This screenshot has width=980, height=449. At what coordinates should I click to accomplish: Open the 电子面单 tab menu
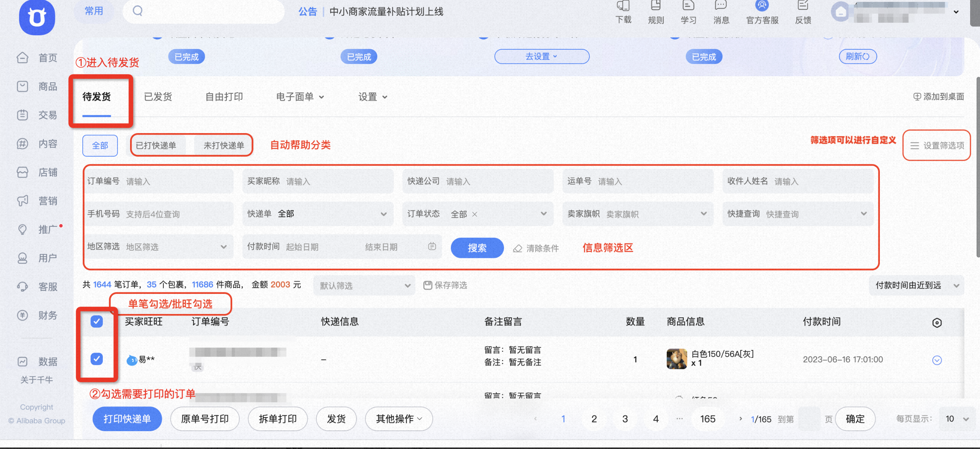tap(300, 97)
